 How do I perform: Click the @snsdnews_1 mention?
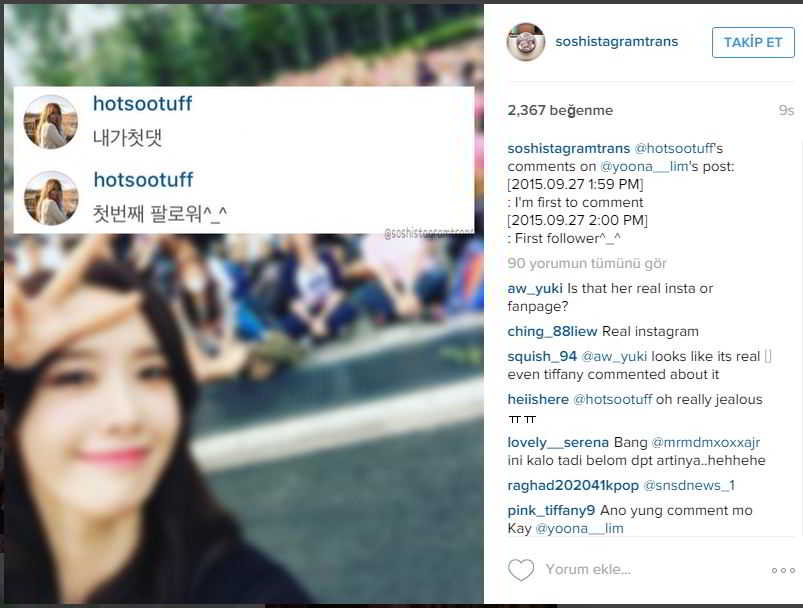(x=689, y=485)
